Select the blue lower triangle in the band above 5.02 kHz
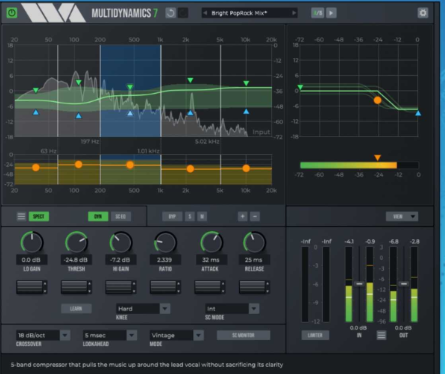This screenshot has height=374, width=445. pos(246,111)
